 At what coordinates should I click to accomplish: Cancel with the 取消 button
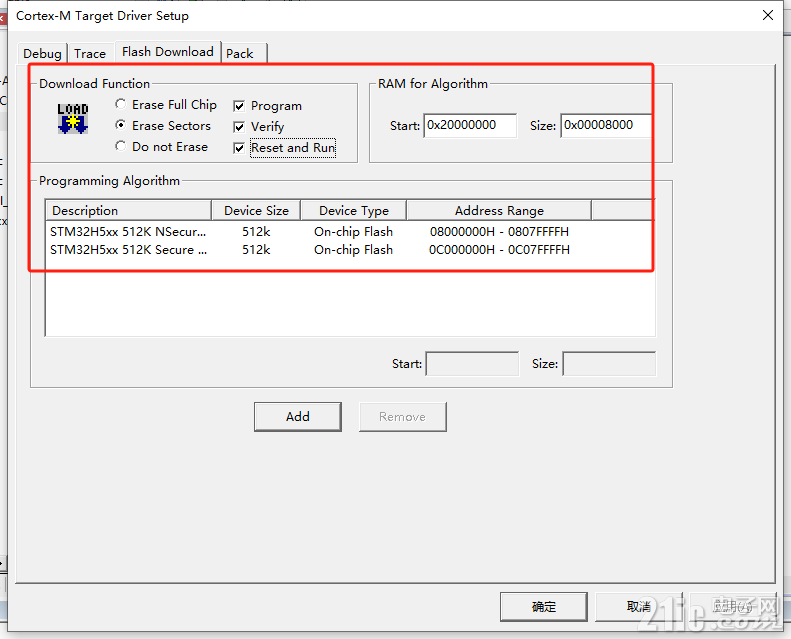pos(639,607)
